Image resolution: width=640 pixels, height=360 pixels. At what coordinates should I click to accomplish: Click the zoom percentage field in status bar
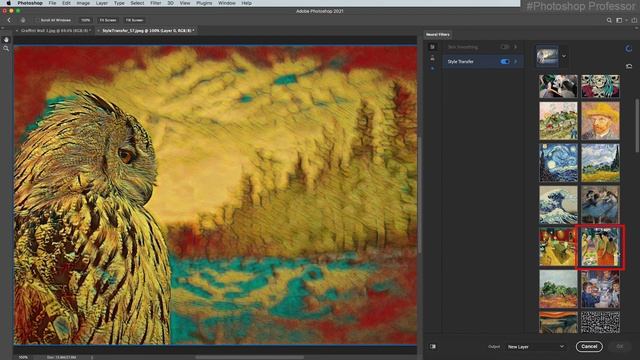(x=23, y=357)
